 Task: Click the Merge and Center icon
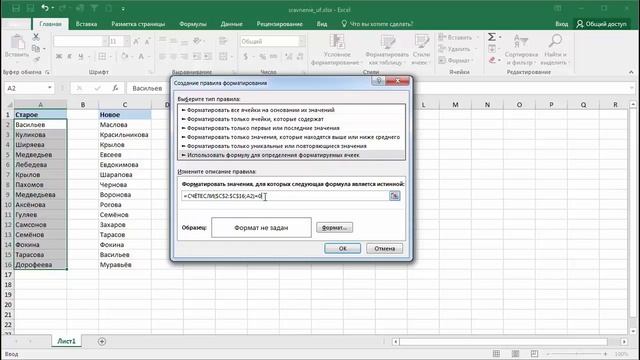point(223,56)
